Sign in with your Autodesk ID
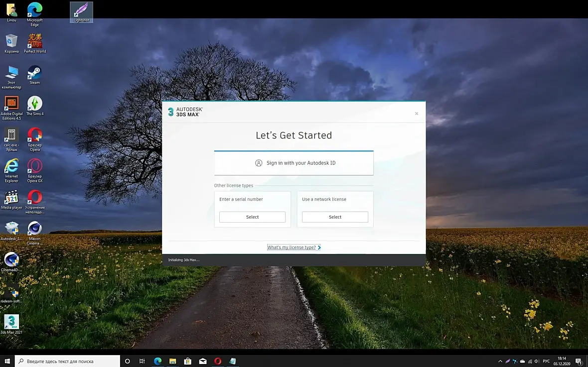 [x=294, y=163]
